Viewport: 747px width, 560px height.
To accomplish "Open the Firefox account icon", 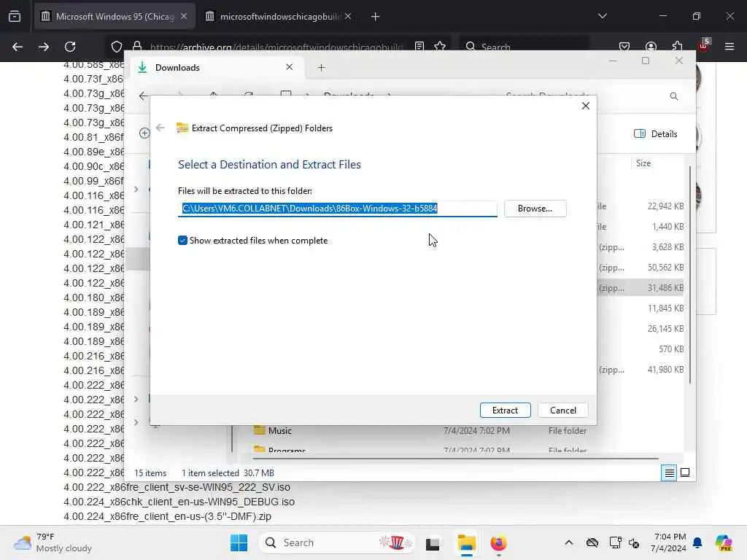I will click(x=651, y=47).
